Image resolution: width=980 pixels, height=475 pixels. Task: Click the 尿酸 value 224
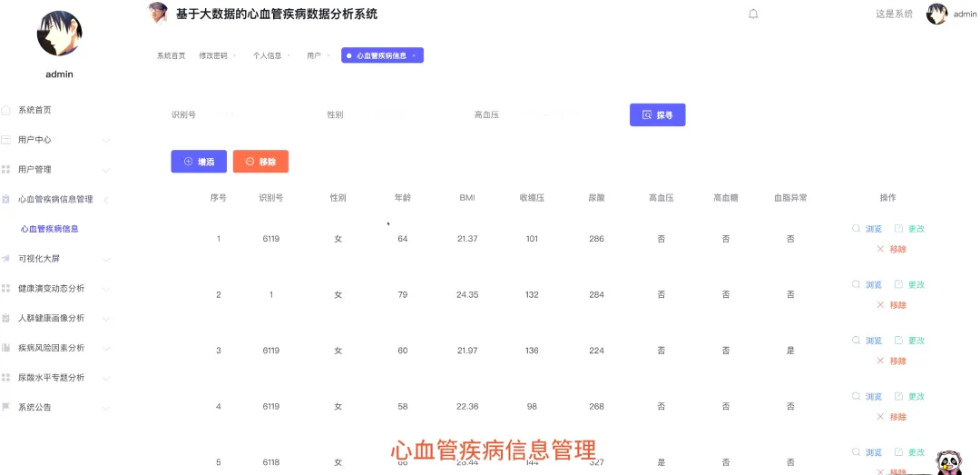point(596,351)
